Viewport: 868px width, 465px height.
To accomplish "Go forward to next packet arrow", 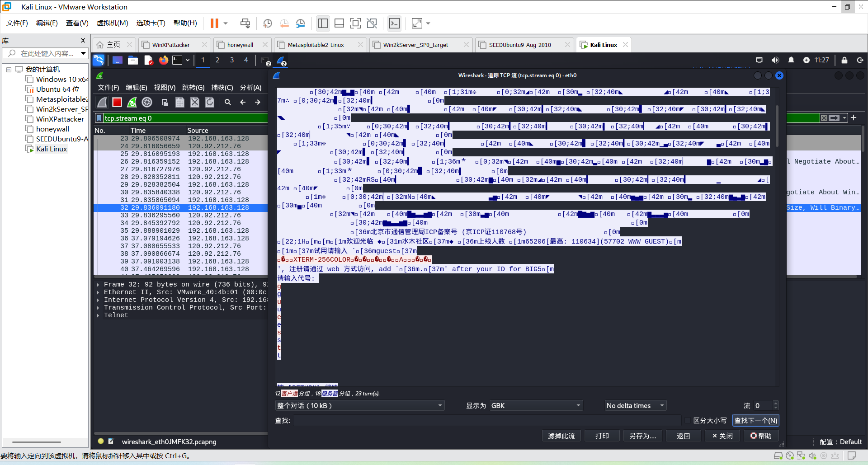I will 258,102.
